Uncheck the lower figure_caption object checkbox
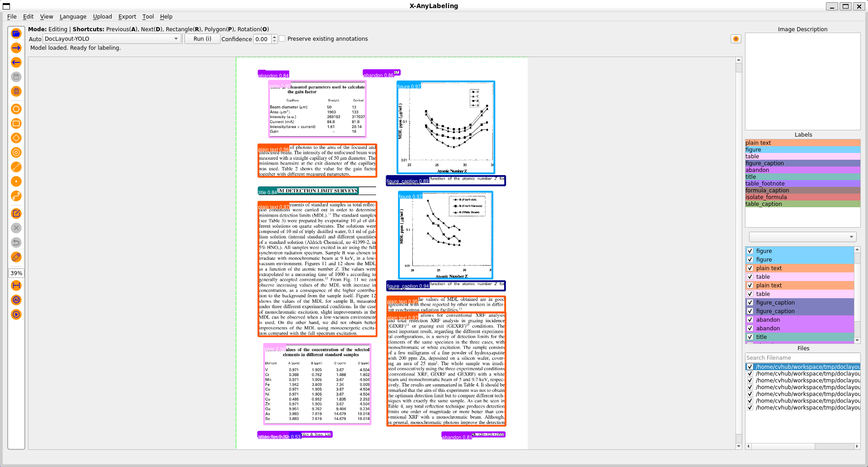Screen dimensions: 868x467 pyautogui.click(x=750, y=311)
